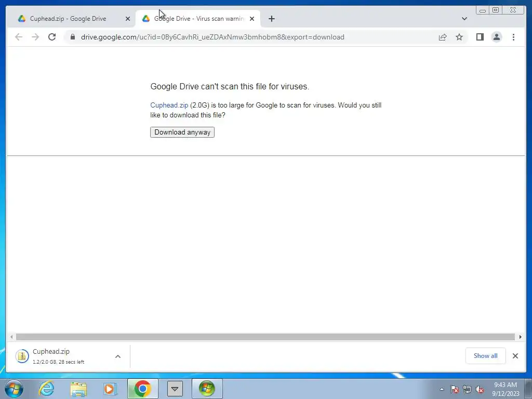The height and width of the screenshot is (399, 532).
Task: Launch Internet Explorer from taskbar
Action: pos(46,389)
